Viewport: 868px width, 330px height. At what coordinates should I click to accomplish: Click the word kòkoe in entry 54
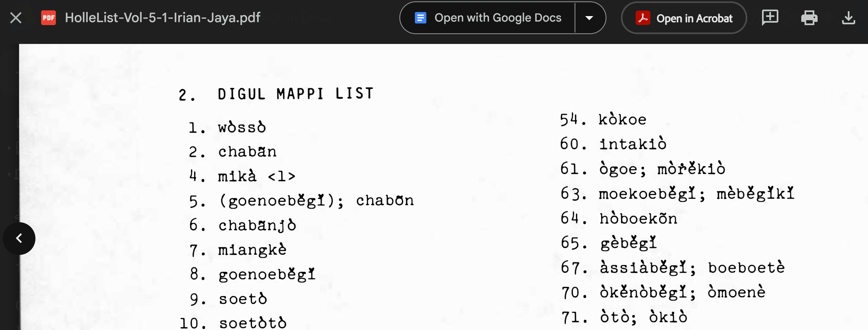tap(622, 120)
